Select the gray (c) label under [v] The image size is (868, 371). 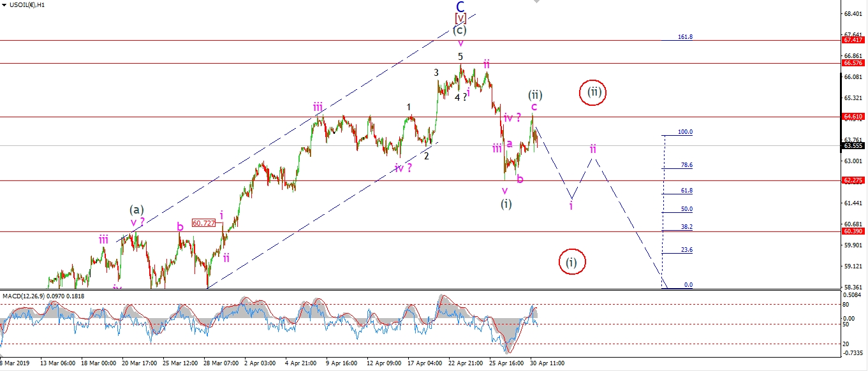(460, 30)
